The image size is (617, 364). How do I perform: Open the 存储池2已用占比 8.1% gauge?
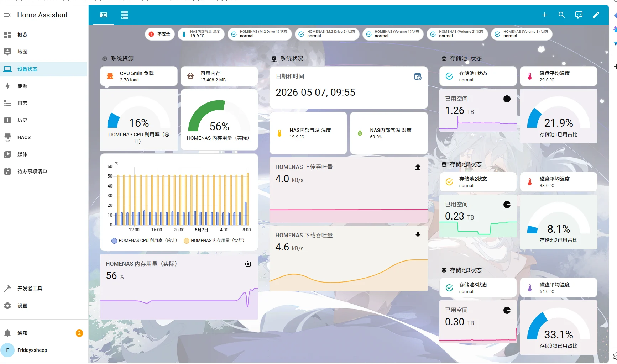(559, 222)
